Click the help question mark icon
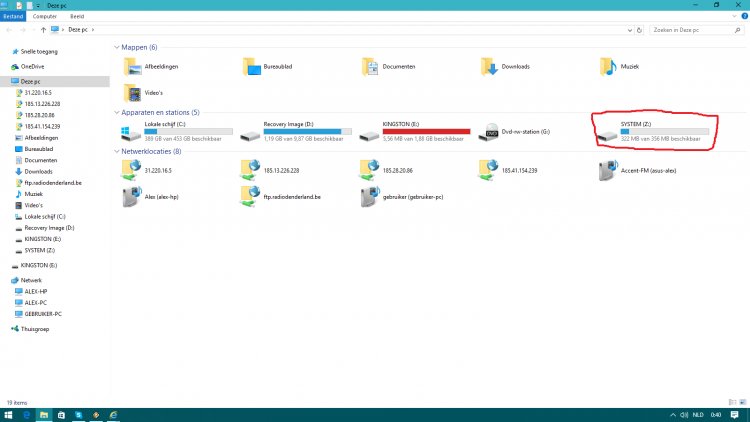This screenshot has width=750, height=422. click(742, 17)
